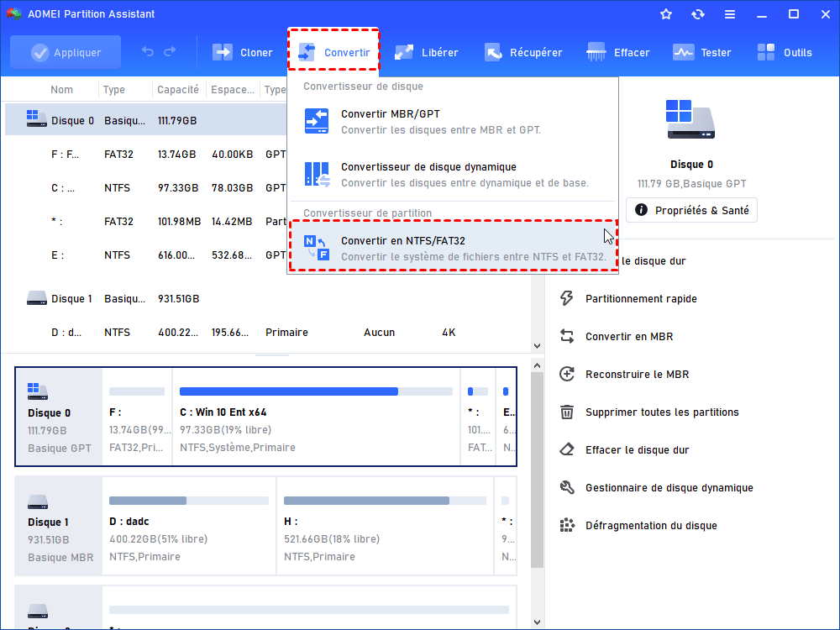Select Disque 1 block in disk map
840x630 pixels.
click(x=59, y=526)
